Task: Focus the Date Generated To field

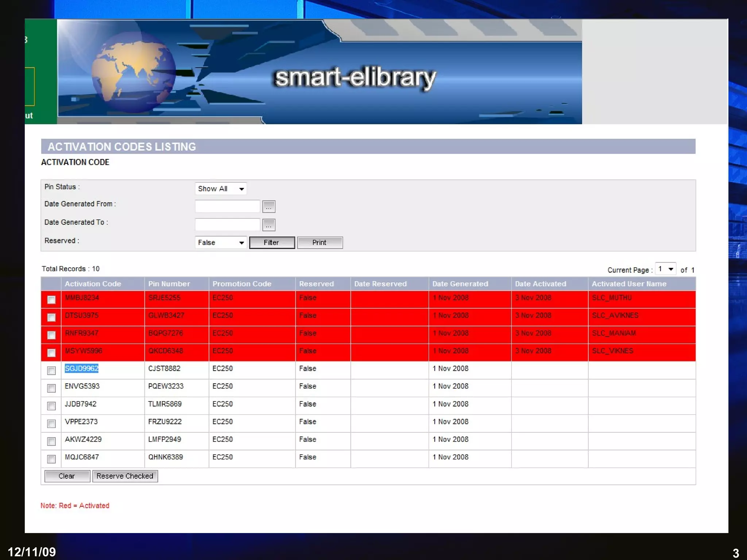Action: tap(227, 225)
